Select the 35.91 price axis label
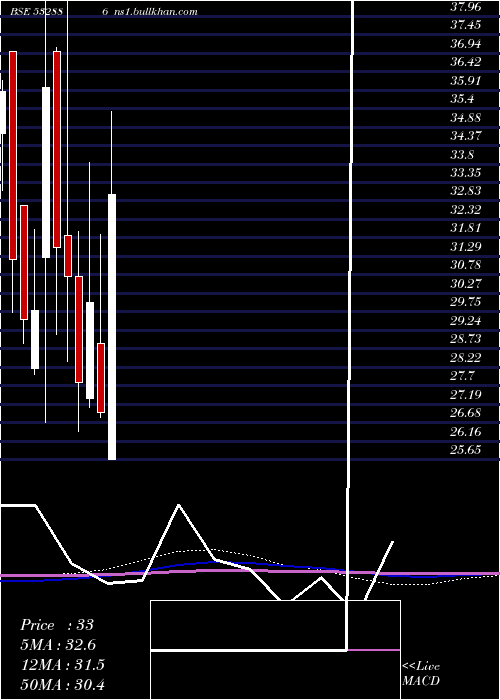The width and height of the screenshot is (500, 700). click(466, 81)
